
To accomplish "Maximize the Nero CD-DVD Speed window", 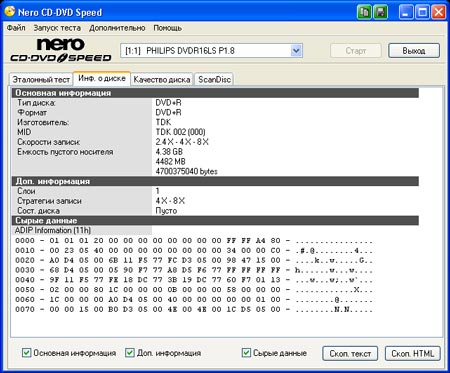I will click(x=422, y=12).
